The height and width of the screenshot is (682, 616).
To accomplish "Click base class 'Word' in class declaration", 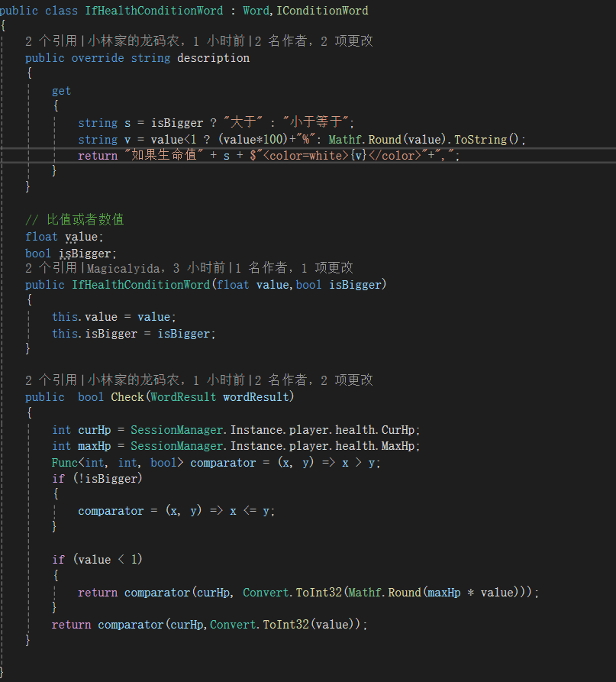I will (x=256, y=11).
